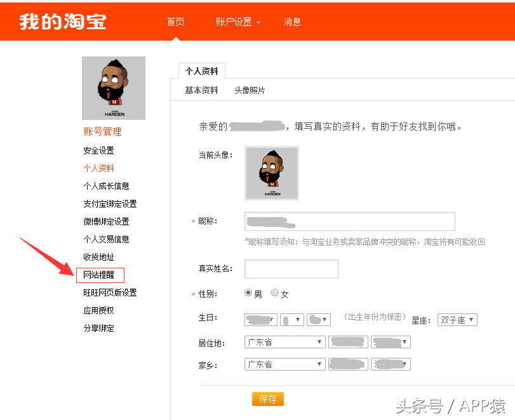Open the birthday month dropdown
This screenshot has height=420, width=515.
click(x=291, y=320)
